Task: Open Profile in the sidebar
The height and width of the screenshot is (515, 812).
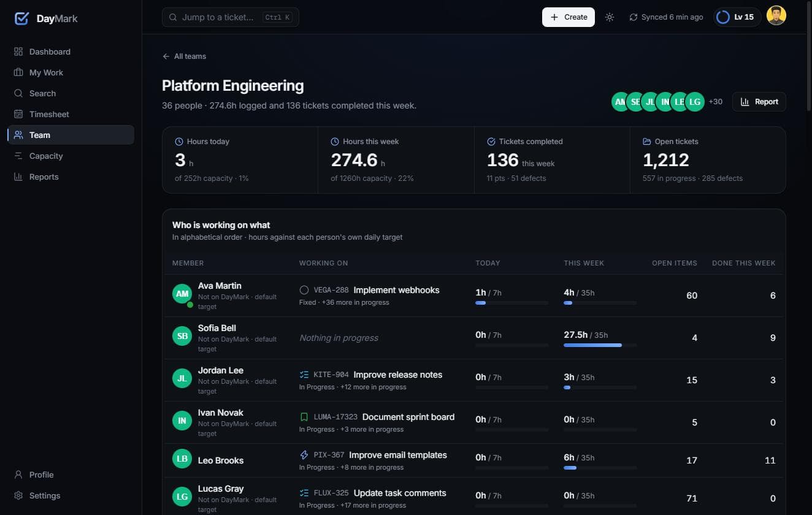Action: click(71, 475)
